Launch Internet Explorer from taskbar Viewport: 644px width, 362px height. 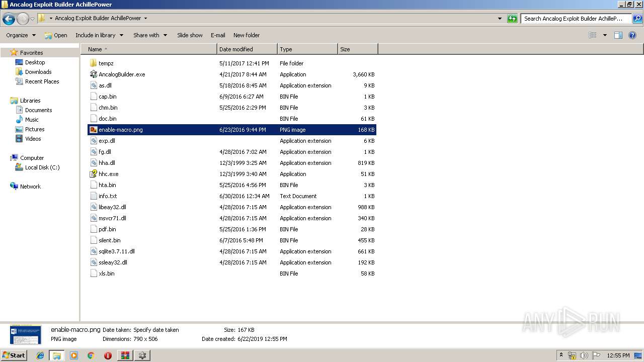(40, 355)
